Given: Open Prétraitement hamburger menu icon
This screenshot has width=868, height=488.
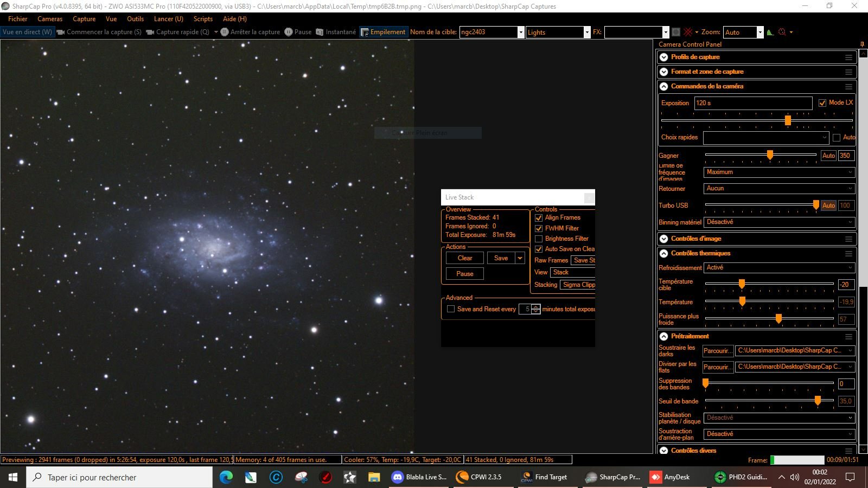Looking at the screenshot, I should pyautogui.click(x=848, y=337).
